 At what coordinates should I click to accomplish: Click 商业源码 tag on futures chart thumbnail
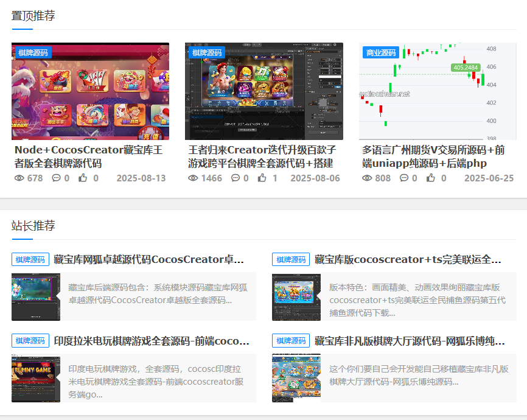[381, 52]
